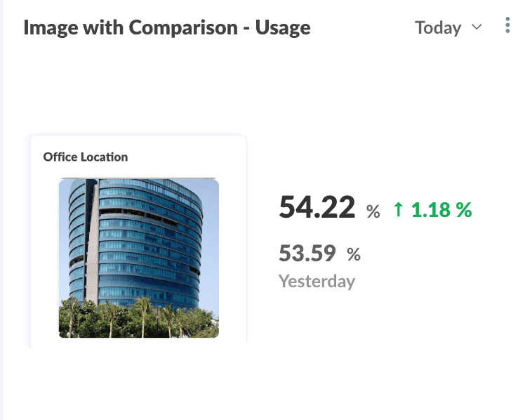
Task: Click the word Image in the widget title
Action: tap(51, 28)
